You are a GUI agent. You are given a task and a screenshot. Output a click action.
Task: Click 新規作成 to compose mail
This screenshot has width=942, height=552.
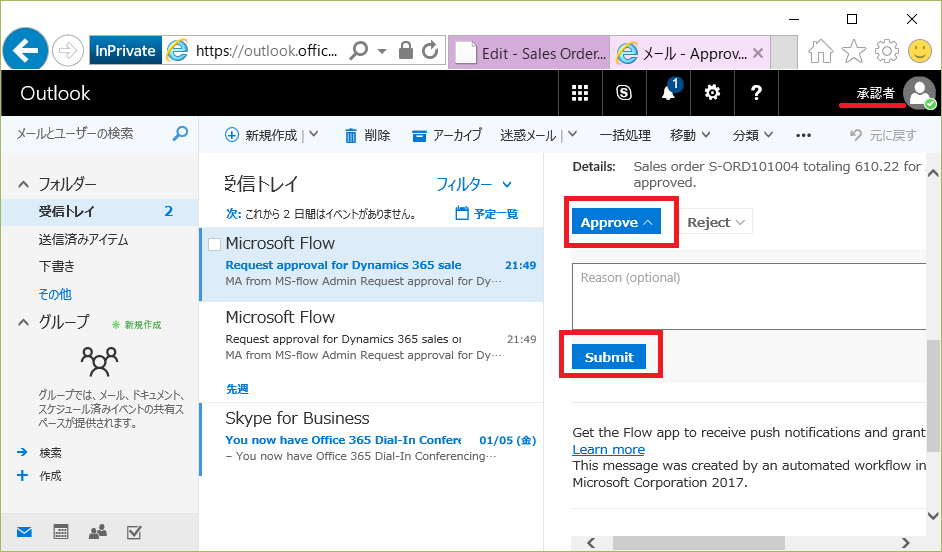coord(261,135)
